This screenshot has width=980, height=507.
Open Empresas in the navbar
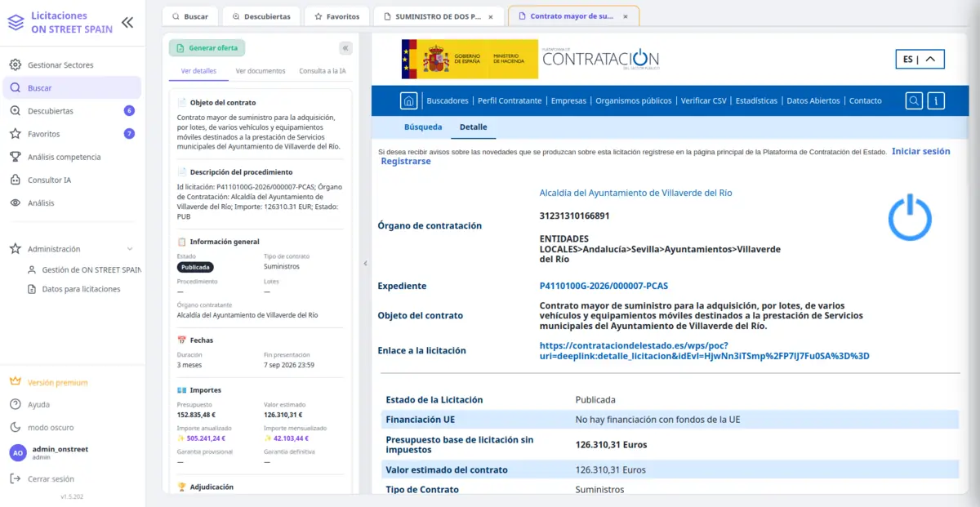(568, 100)
